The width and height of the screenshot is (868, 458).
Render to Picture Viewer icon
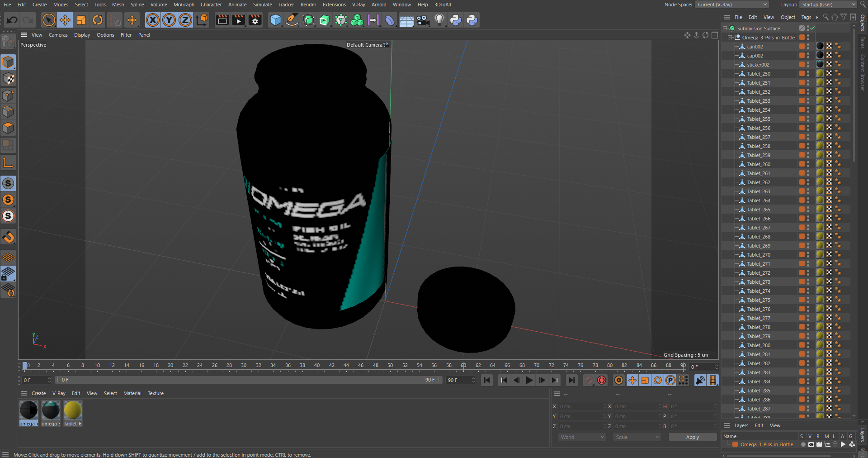pos(238,20)
